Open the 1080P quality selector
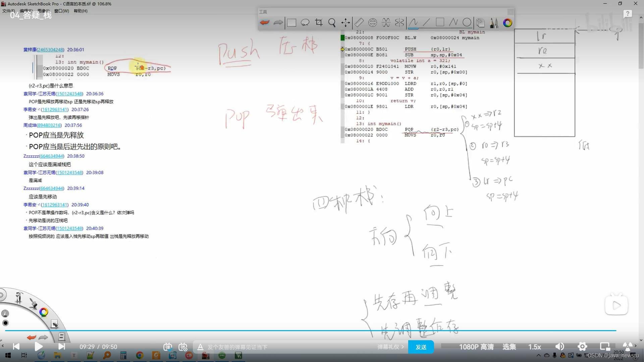 (476, 347)
